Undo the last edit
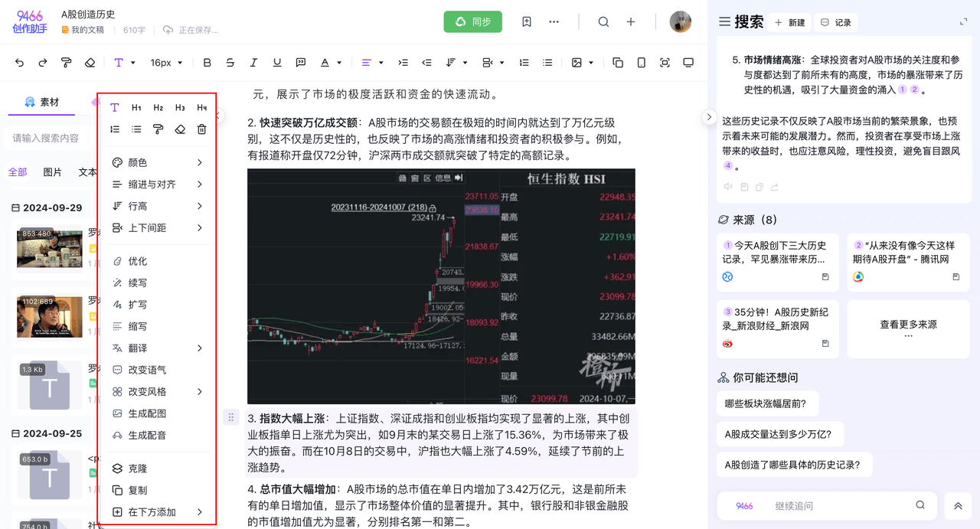 coord(19,63)
